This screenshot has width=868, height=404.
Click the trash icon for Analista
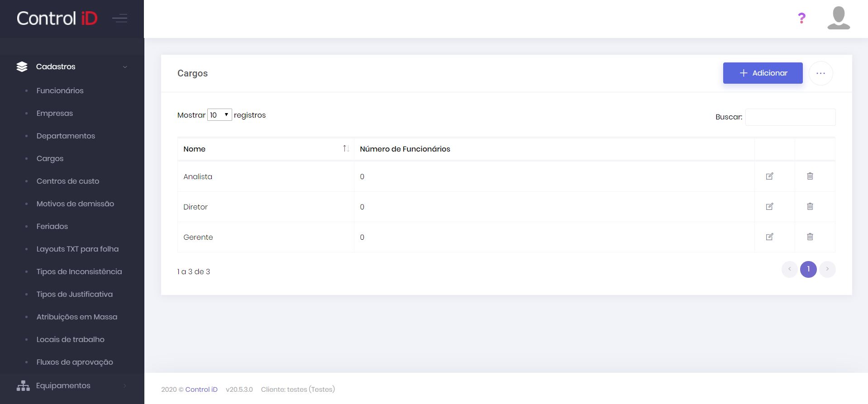pyautogui.click(x=810, y=176)
